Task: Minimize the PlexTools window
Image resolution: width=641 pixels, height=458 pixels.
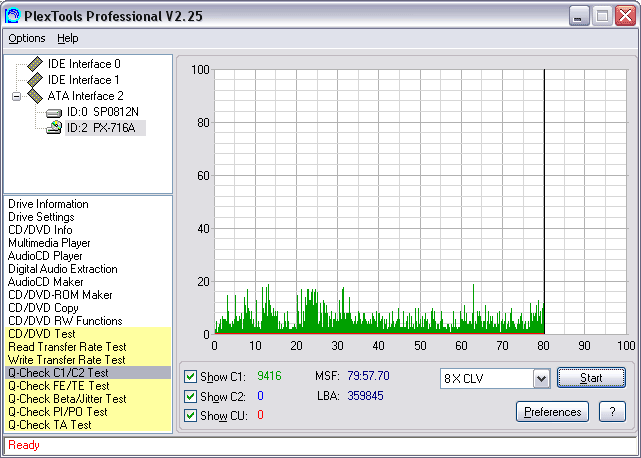Action: point(578,16)
